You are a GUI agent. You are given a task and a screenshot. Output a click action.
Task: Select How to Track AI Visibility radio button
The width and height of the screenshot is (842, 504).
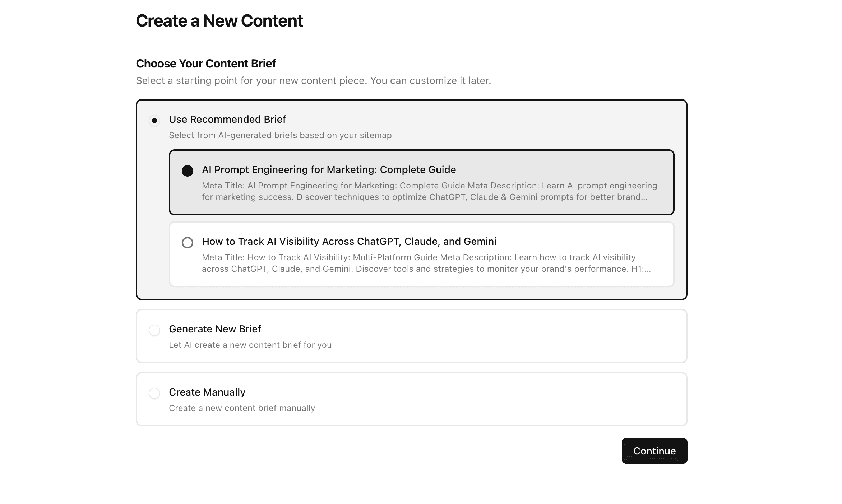(x=188, y=243)
